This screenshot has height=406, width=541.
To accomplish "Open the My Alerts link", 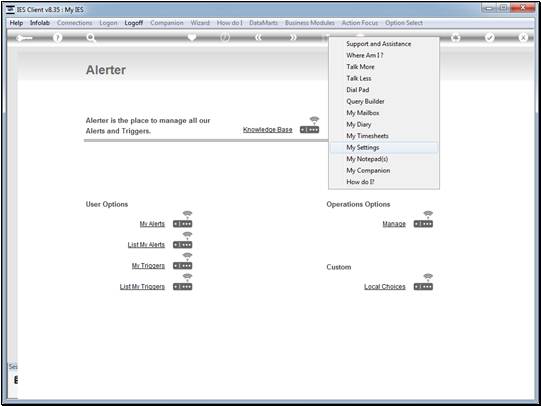I will pos(152,224).
